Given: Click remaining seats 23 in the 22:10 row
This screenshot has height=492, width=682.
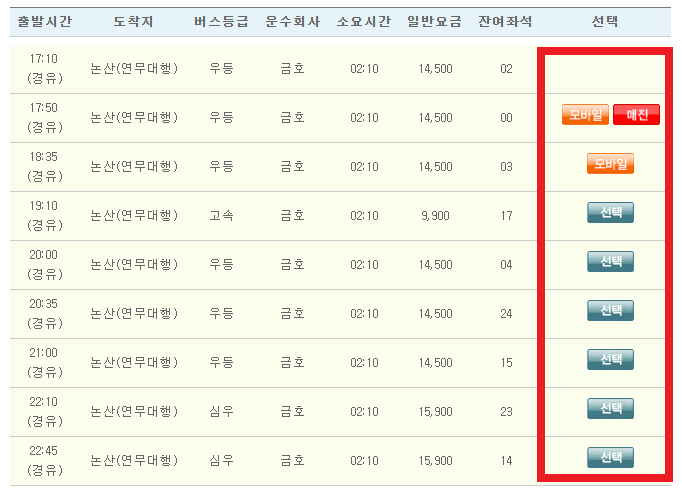Looking at the screenshot, I should [x=506, y=412].
